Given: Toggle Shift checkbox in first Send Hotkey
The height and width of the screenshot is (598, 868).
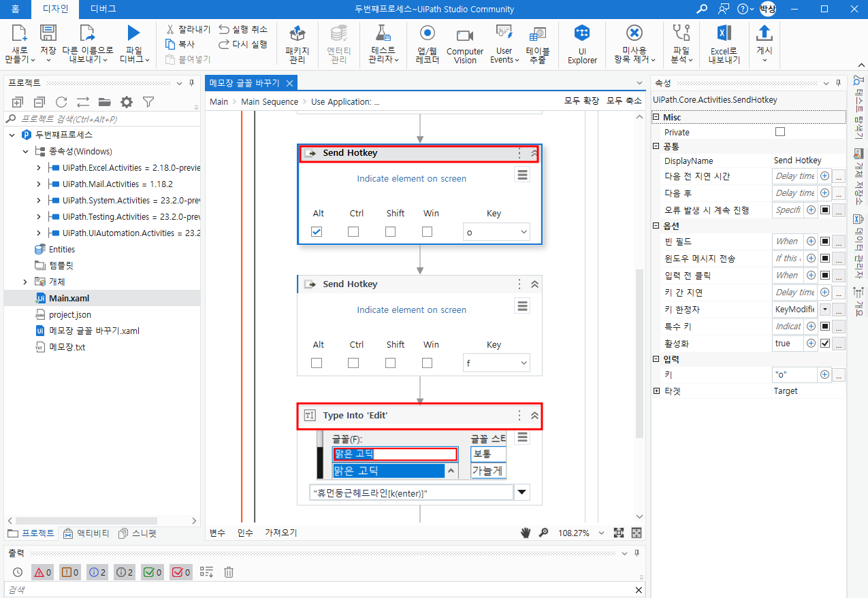Looking at the screenshot, I should [390, 231].
